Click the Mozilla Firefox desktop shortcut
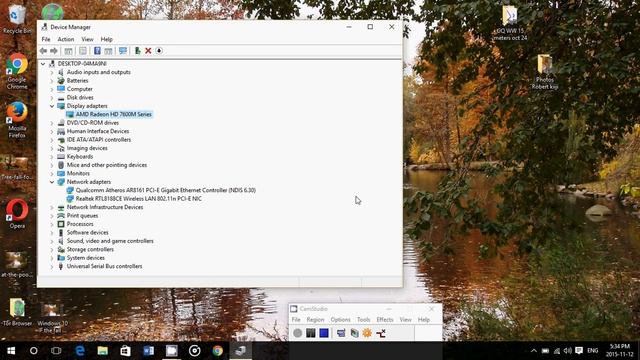 [x=17, y=120]
